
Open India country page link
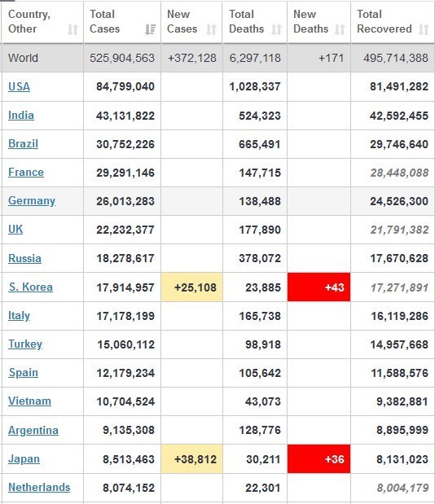(21, 115)
